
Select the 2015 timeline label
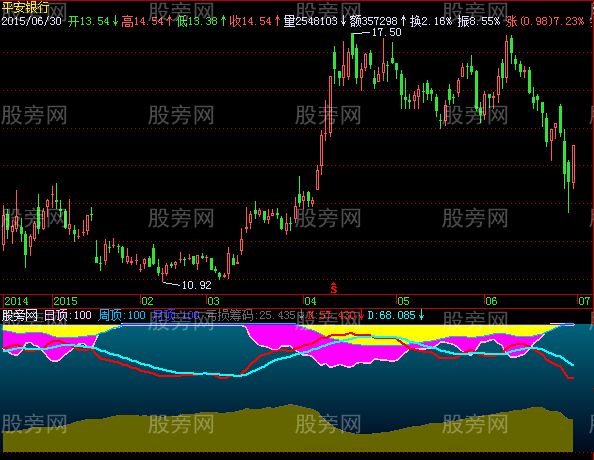point(65,301)
